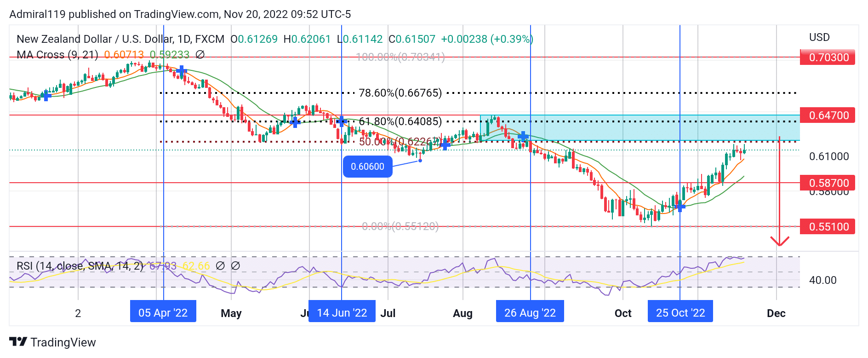This screenshot has width=868, height=358.
Task: Click the 50.00%(0.62267) Fibonacci label
Action: click(400, 141)
